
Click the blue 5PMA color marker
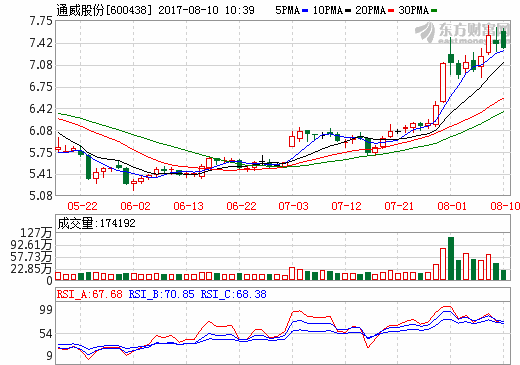305,11
